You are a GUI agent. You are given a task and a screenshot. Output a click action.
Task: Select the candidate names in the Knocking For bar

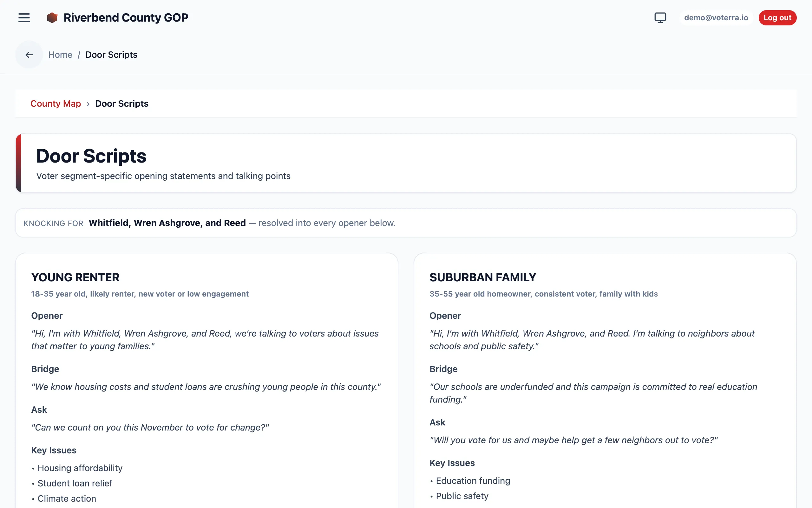click(167, 223)
